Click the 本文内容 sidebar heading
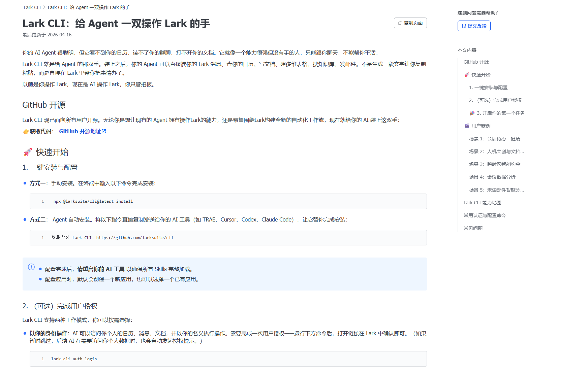 [x=467, y=50]
